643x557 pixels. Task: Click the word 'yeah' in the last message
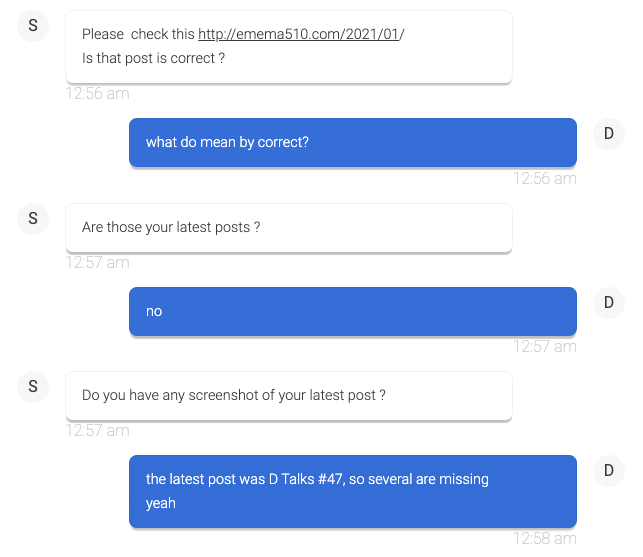click(x=161, y=503)
